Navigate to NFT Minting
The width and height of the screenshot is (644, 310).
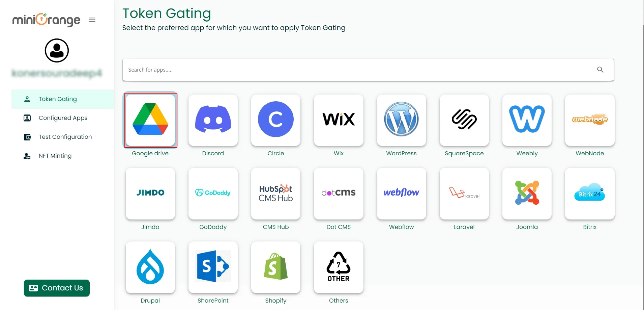63,156
